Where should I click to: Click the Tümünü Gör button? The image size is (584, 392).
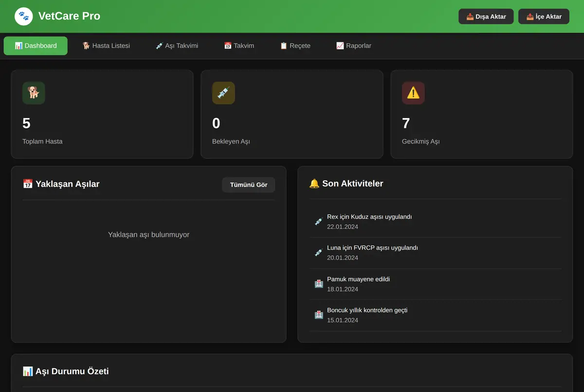249,185
